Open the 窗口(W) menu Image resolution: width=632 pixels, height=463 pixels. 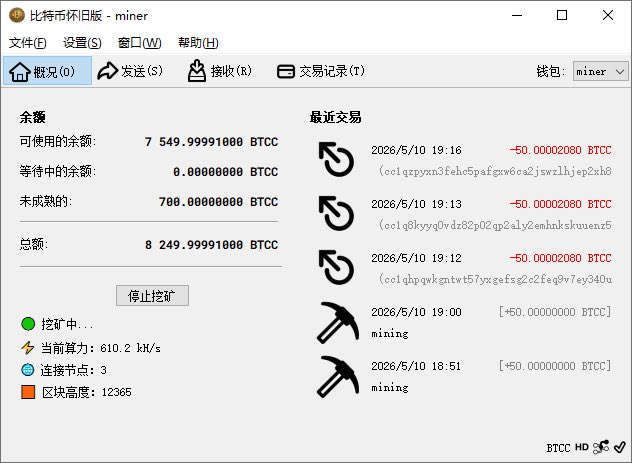tap(139, 43)
